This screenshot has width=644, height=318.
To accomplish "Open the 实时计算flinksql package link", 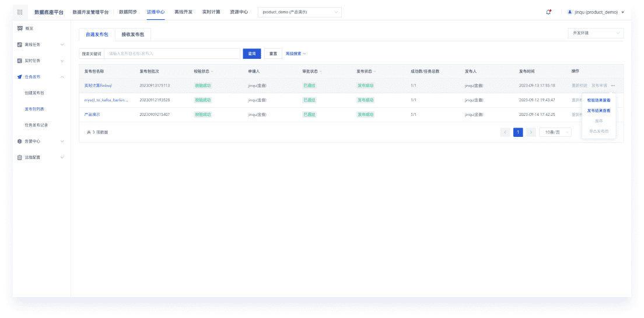I will (98, 86).
